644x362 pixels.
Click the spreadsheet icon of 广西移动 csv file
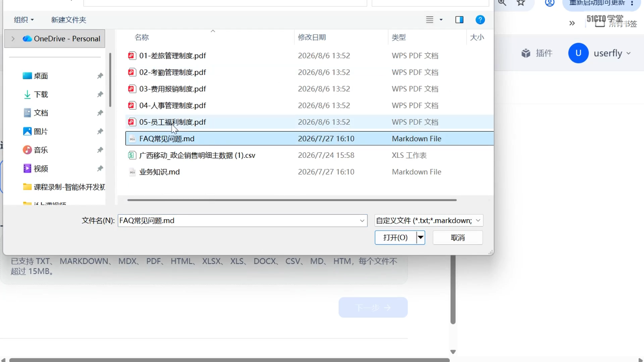tap(132, 155)
